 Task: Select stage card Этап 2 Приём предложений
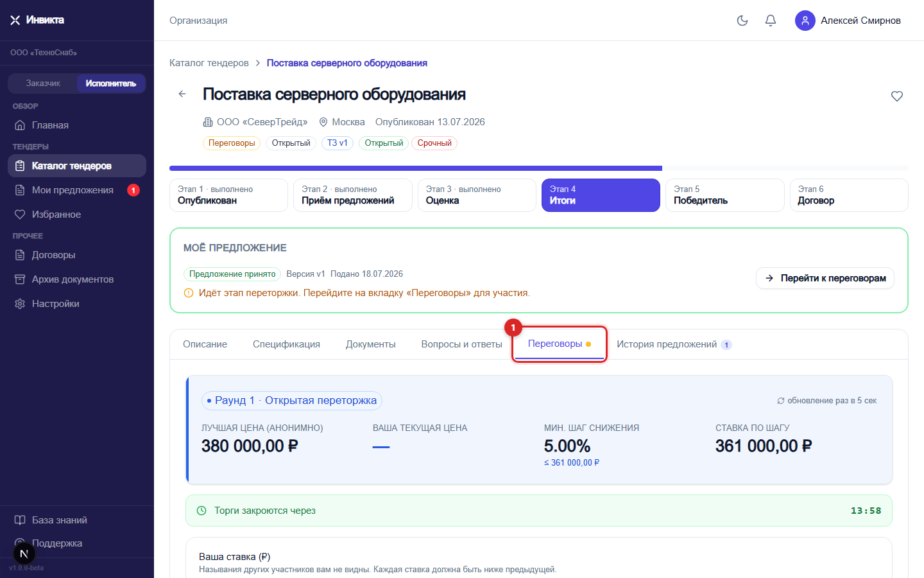coord(353,195)
